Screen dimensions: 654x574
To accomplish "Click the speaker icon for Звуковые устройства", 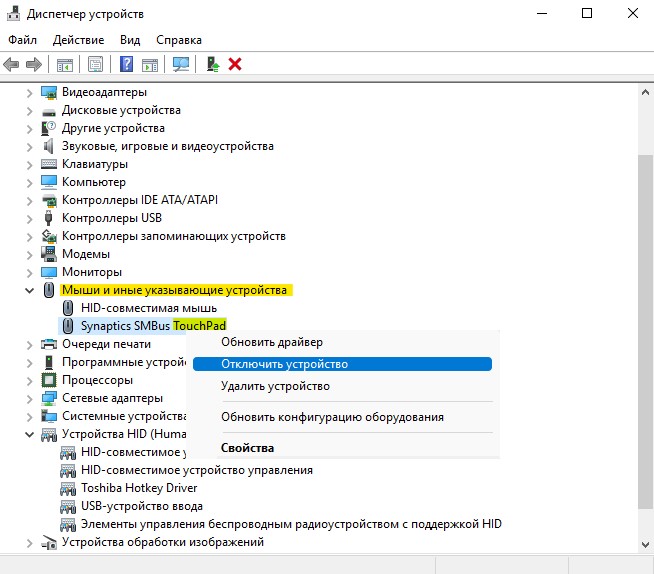I will coord(48,146).
